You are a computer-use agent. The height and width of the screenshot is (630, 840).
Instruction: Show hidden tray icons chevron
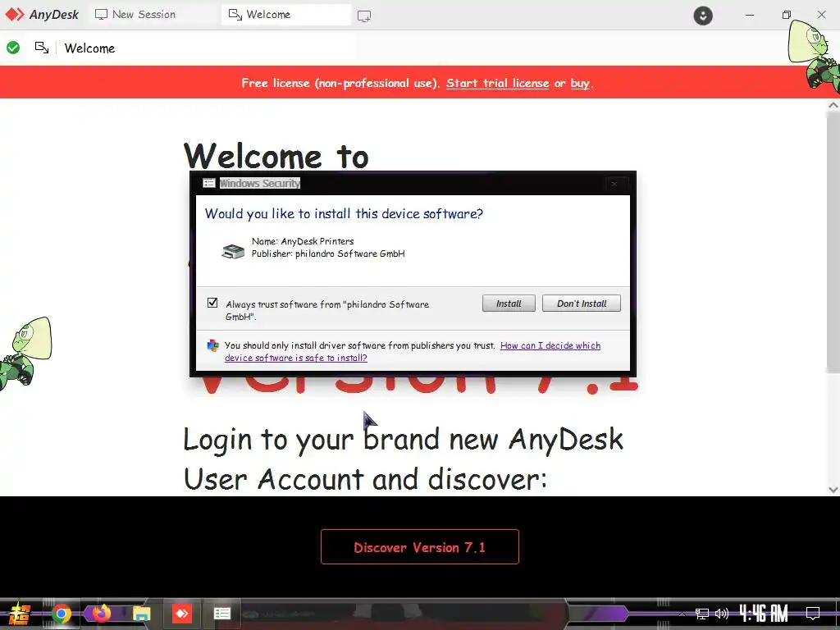point(682,614)
